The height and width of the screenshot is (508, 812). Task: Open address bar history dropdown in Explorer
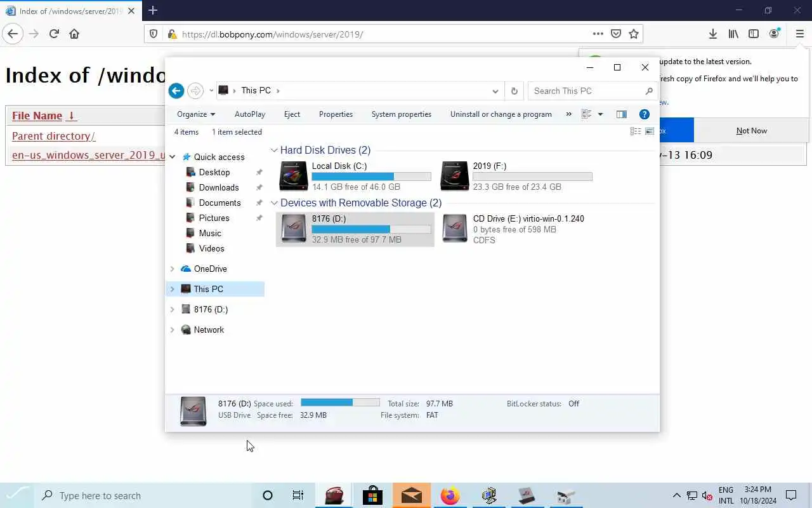[x=495, y=91]
